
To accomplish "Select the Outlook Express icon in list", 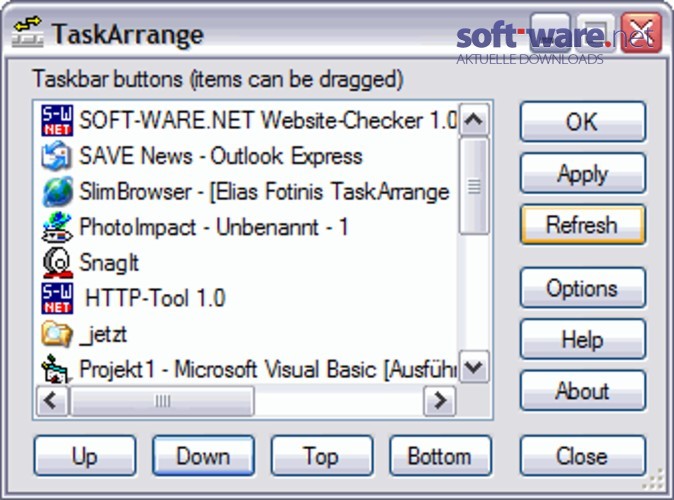I will click(57, 156).
